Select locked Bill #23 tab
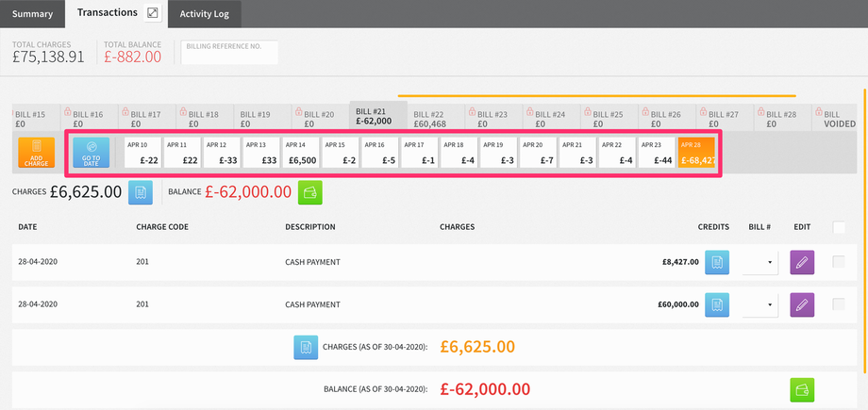 pyautogui.click(x=493, y=119)
